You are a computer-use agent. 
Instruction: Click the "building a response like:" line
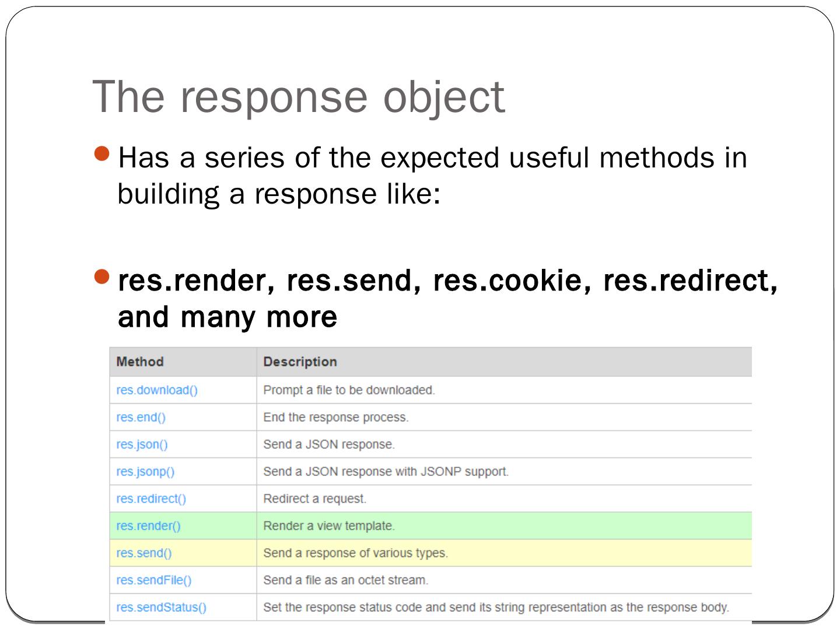[x=279, y=194]
